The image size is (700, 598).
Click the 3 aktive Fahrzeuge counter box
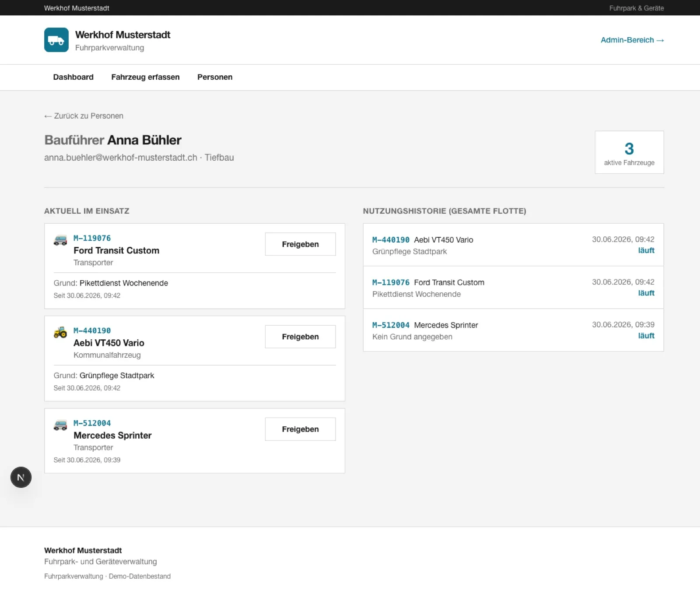coord(629,152)
